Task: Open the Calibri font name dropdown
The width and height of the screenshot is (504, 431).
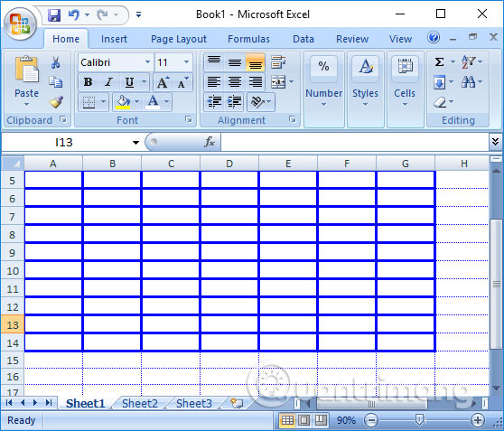Action: click(147, 62)
